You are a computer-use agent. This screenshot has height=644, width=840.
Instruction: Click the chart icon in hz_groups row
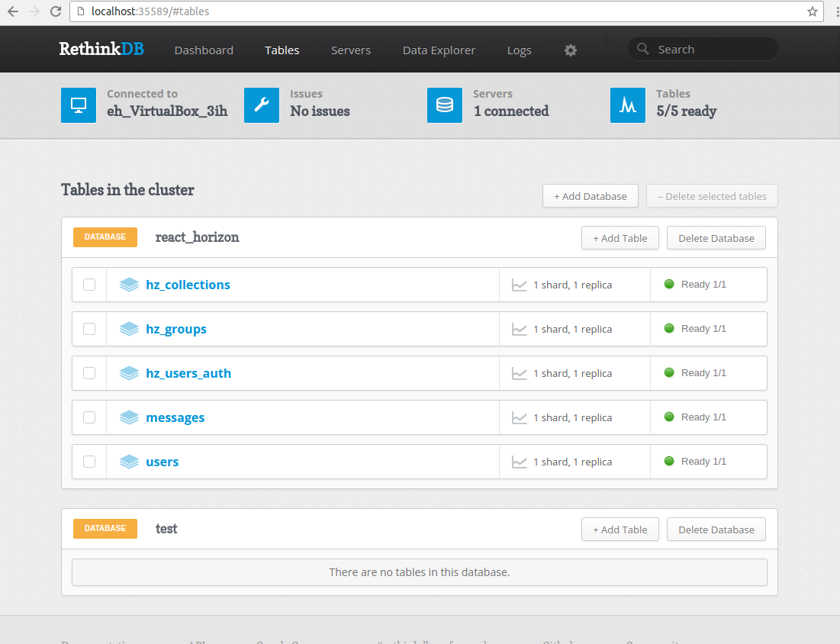pos(519,329)
